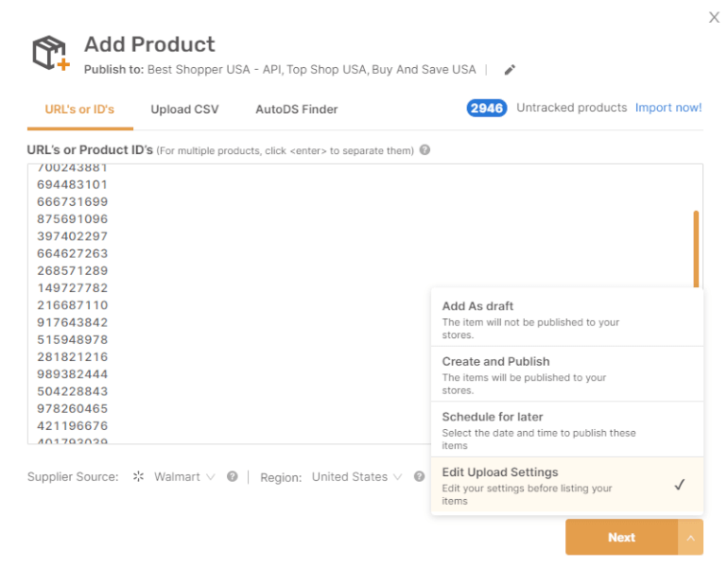Viewport: 728px width, 567px height.
Task: Click the help icon beside United States region
Action: click(419, 476)
